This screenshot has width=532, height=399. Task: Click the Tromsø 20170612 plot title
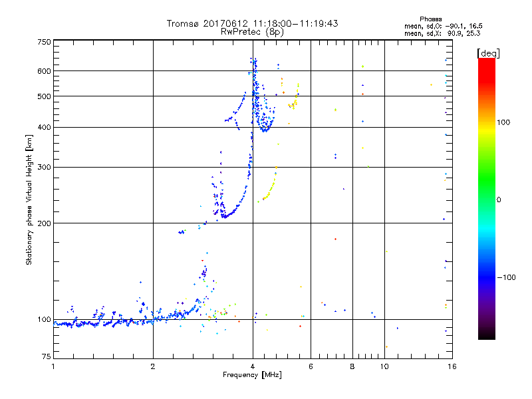tap(252, 23)
